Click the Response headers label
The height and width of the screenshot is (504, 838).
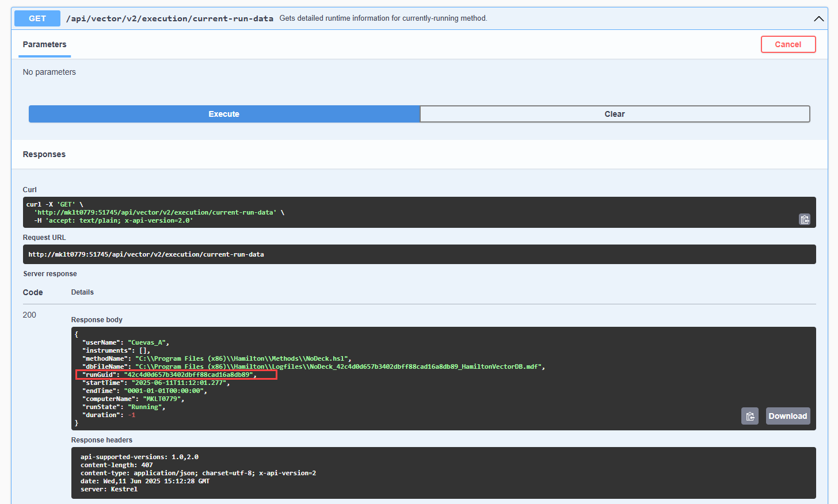(x=102, y=440)
